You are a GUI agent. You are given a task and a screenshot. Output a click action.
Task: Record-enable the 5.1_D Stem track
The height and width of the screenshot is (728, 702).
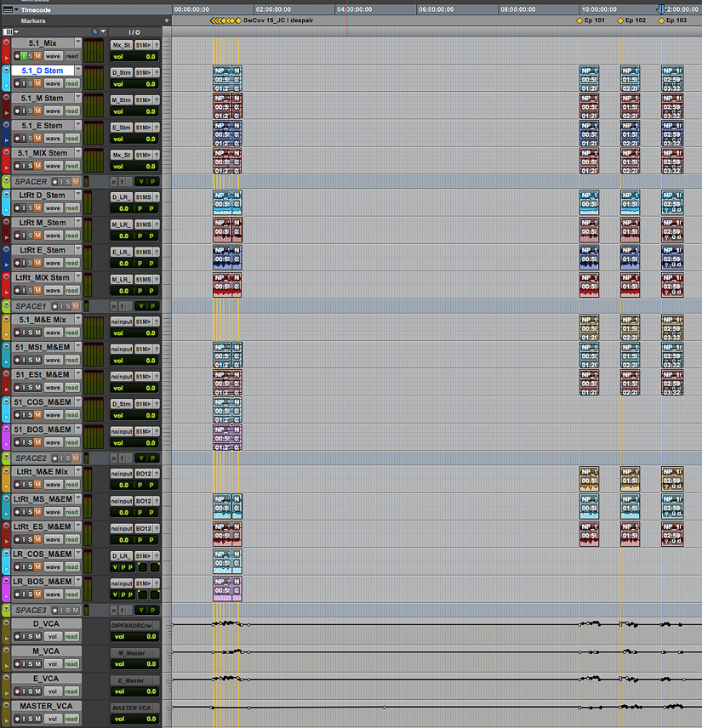[16, 83]
